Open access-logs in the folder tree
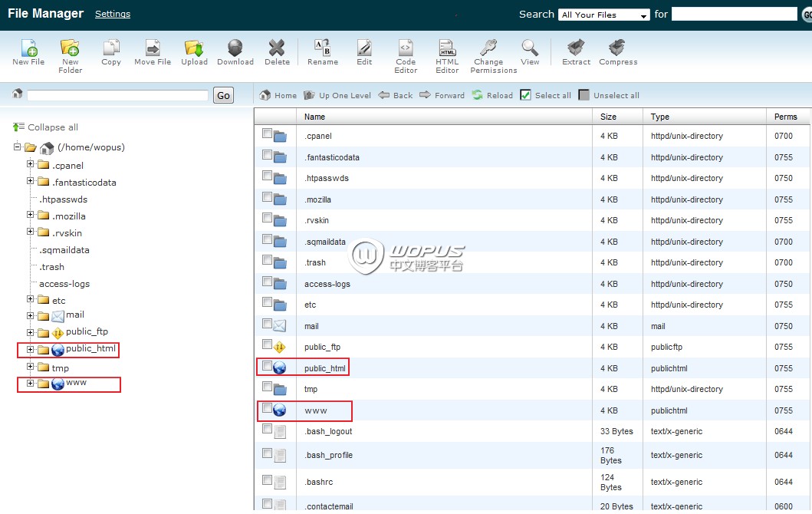This screenshot has width=812, height=514. 64,284
